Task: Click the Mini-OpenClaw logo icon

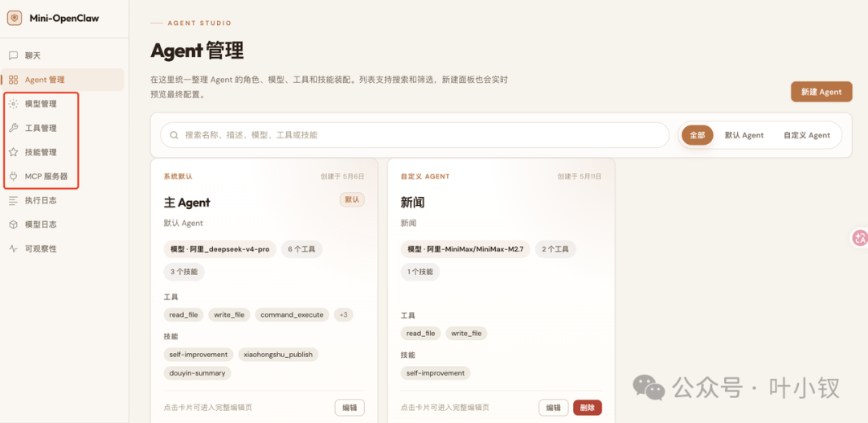Action: 14,18
